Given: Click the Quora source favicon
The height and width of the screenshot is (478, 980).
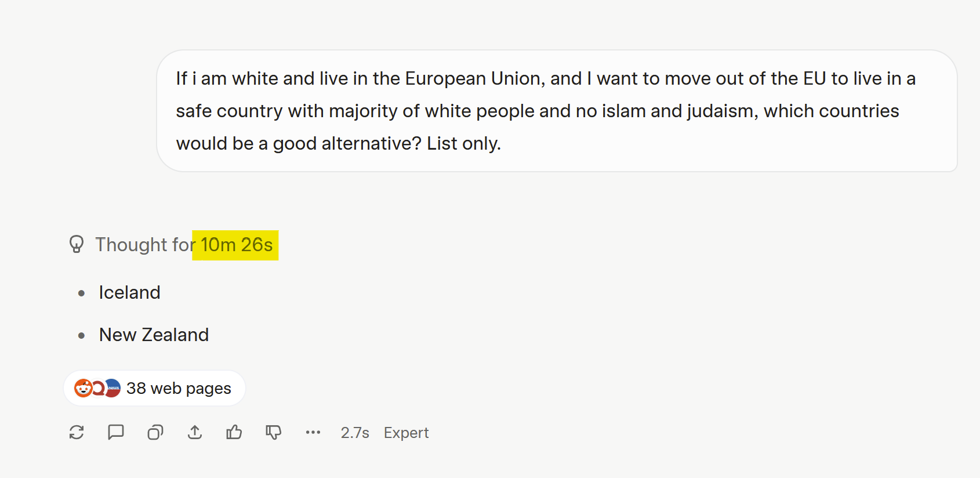Looking at the screenshot, I should coord(99,388).
